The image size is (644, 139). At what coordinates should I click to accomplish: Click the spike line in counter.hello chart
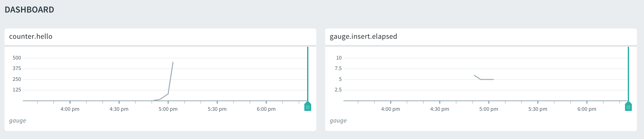click(x=171, y=78)
